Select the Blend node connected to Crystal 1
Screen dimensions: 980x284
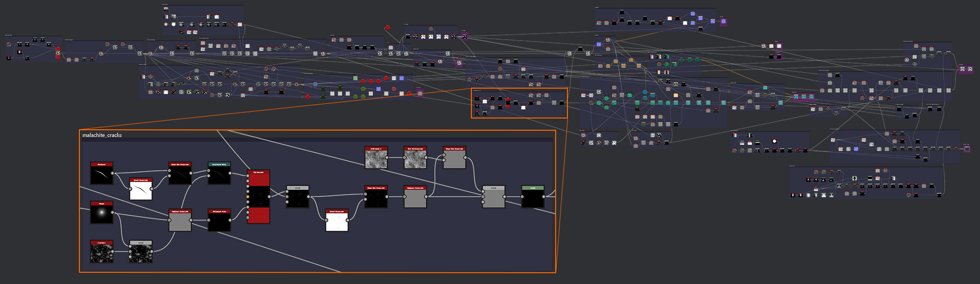click(x=141, y=252)
